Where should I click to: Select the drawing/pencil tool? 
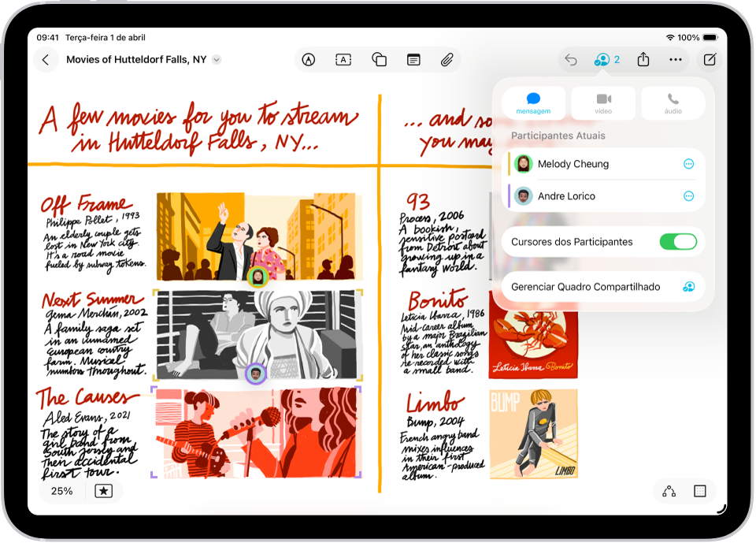click(308, 59)
